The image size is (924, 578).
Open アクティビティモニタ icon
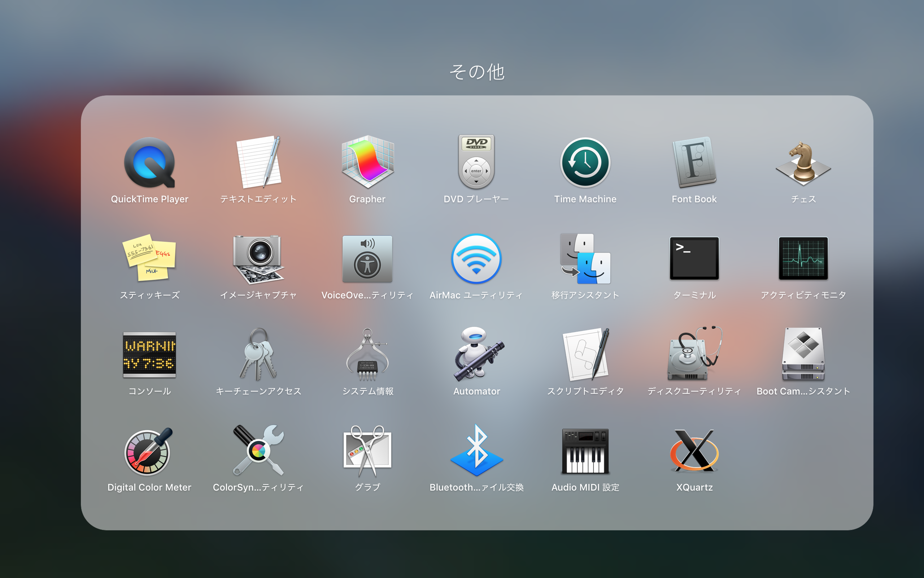803,259
